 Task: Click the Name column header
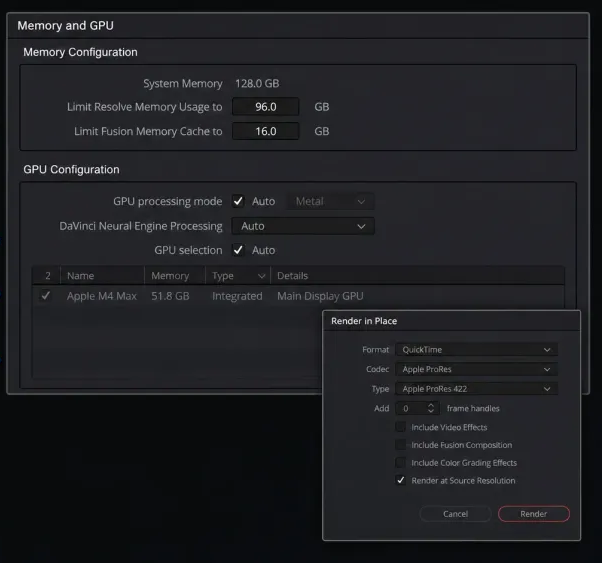[x=102, y=276]
